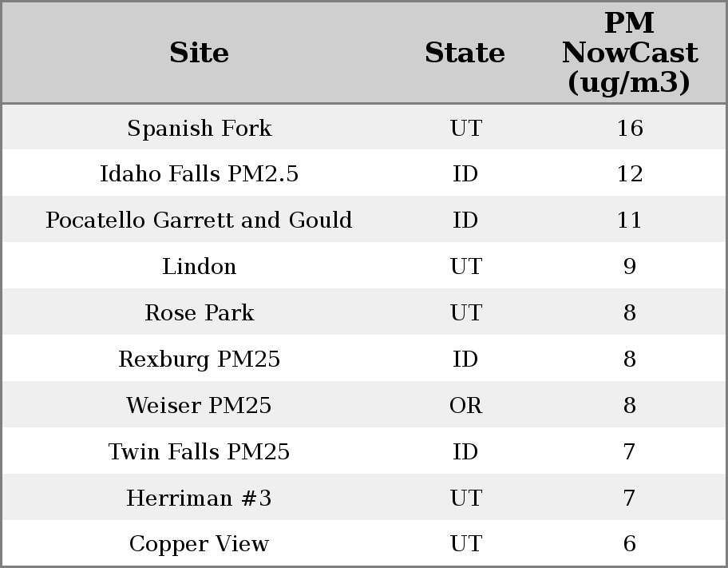Click the Herriman #3 site name
The image size is (728, 568).
click(199, 498)
